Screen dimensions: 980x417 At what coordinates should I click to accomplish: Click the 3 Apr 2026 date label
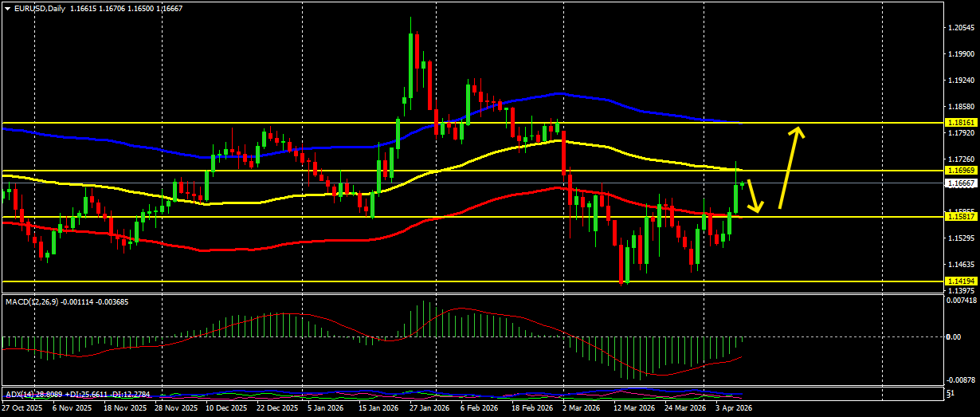coord(735,407)
